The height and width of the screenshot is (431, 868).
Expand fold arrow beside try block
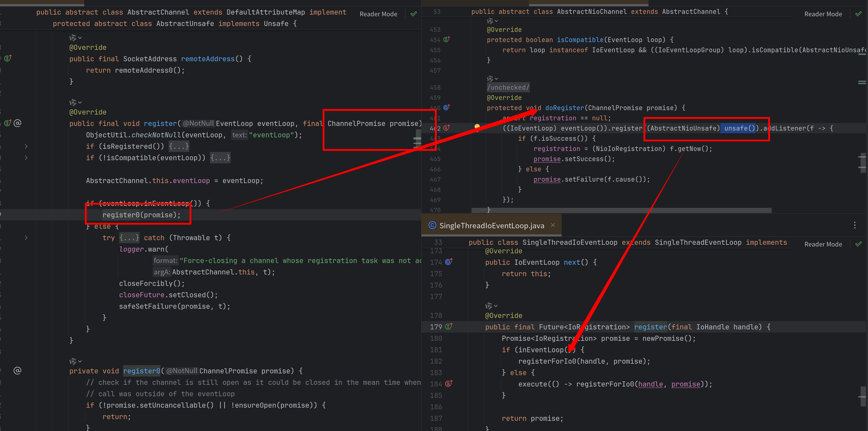pyautogui.click(x=26, y=238)
